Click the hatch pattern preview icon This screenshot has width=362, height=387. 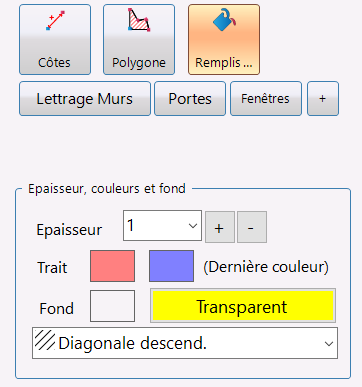[x=45, y=340]
